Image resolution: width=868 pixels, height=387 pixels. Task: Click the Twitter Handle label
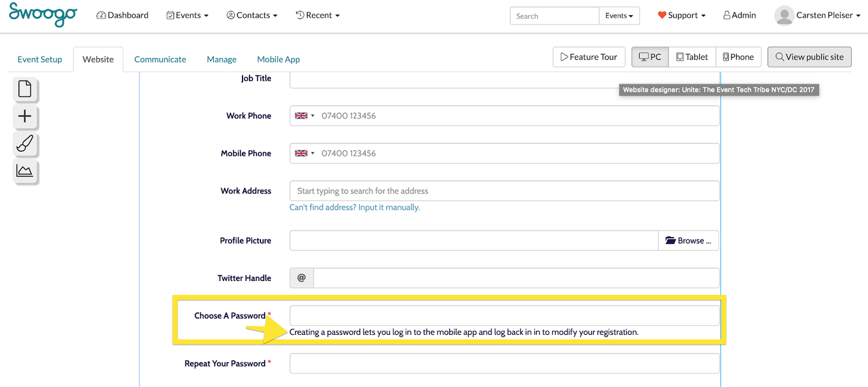click(x=244, y=278)
